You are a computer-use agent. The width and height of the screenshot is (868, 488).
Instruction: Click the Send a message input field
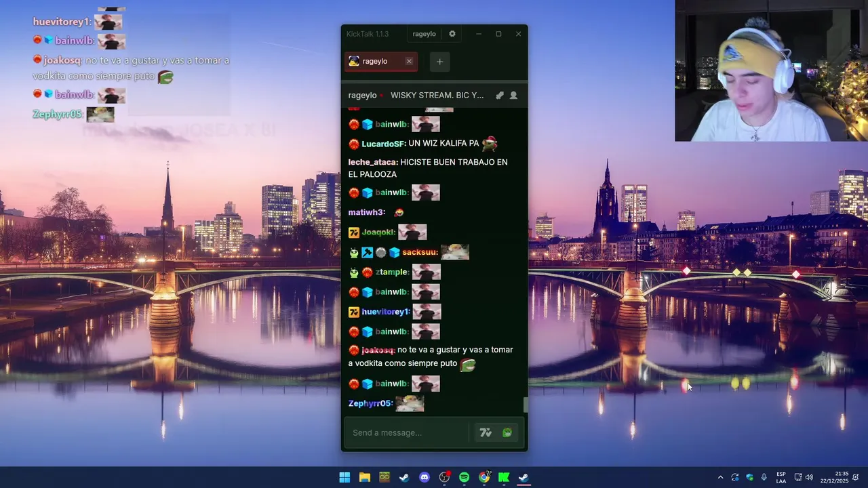407,432
